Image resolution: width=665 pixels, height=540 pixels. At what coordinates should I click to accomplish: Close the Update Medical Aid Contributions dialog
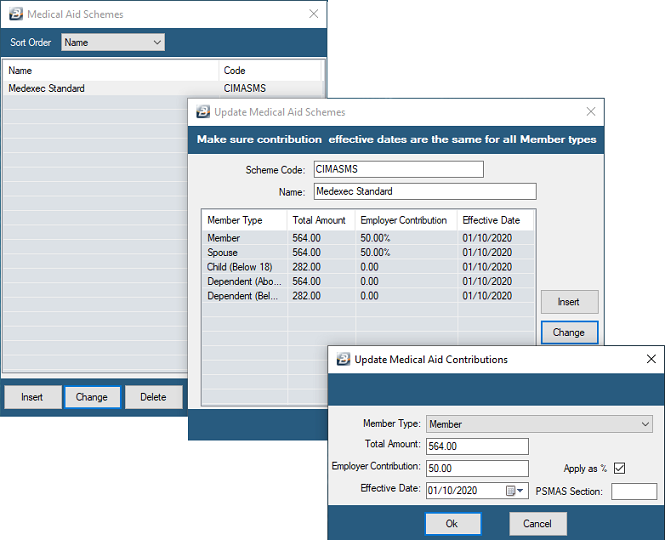pos(651,359)
